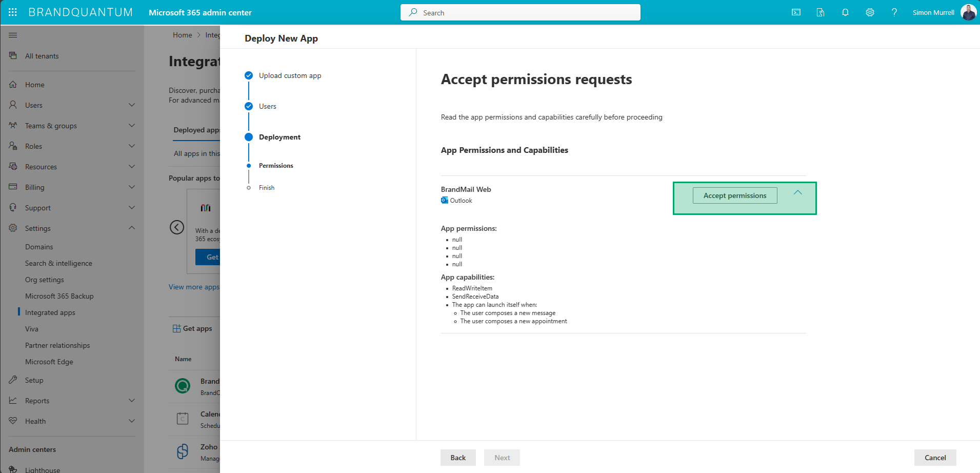Screen dimensions: 980x473
Task: Go to Users wizard step
Action: point(267,106)
